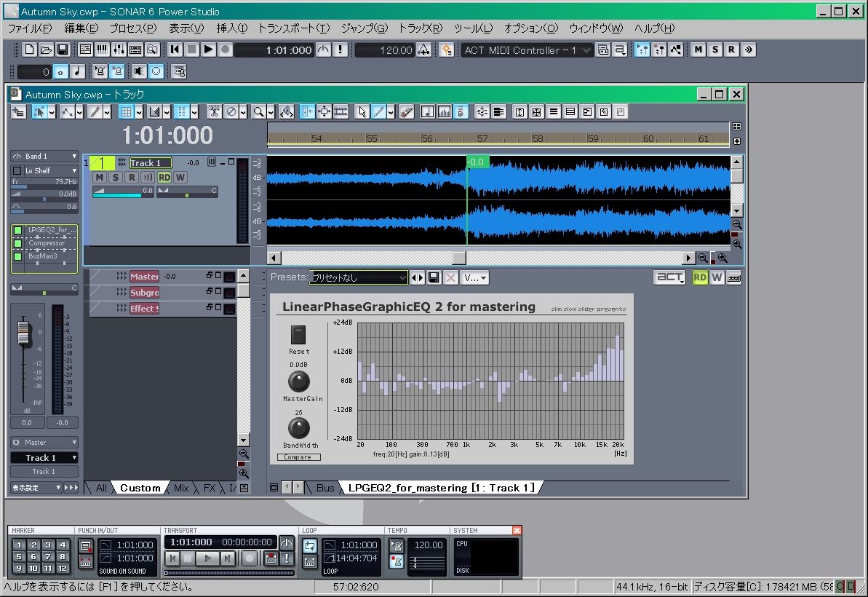The image size is (868, 597).
Task: Save the preset with the disk icon
Action: tap(434, 277)
